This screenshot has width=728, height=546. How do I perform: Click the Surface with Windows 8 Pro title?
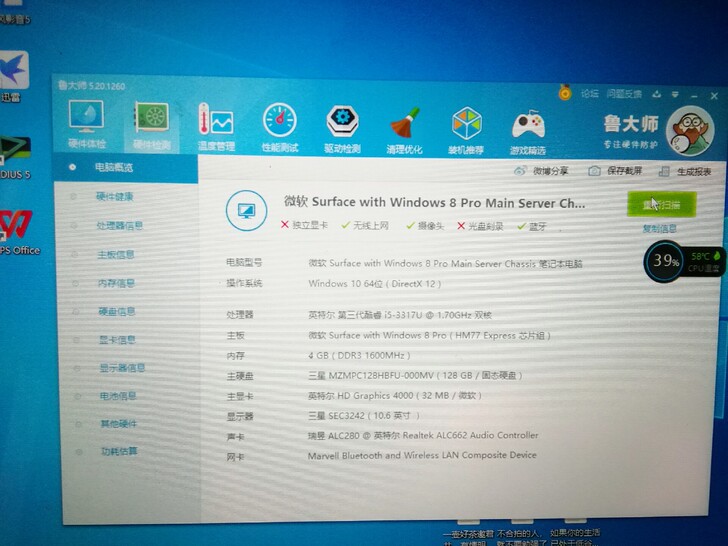[435, 202]
